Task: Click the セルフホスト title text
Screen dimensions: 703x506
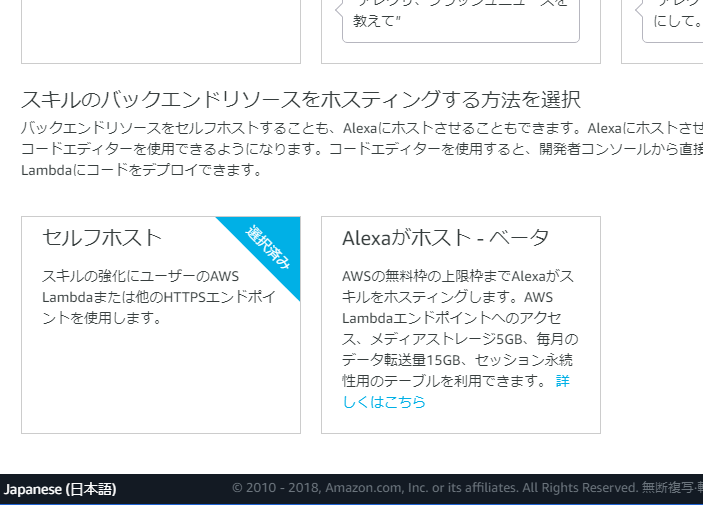Action: 102,238
